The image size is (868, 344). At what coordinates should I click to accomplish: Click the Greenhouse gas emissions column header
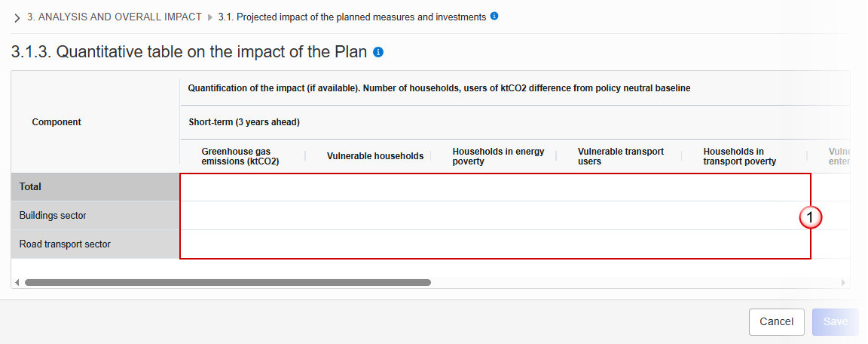(x=240, y=156)
